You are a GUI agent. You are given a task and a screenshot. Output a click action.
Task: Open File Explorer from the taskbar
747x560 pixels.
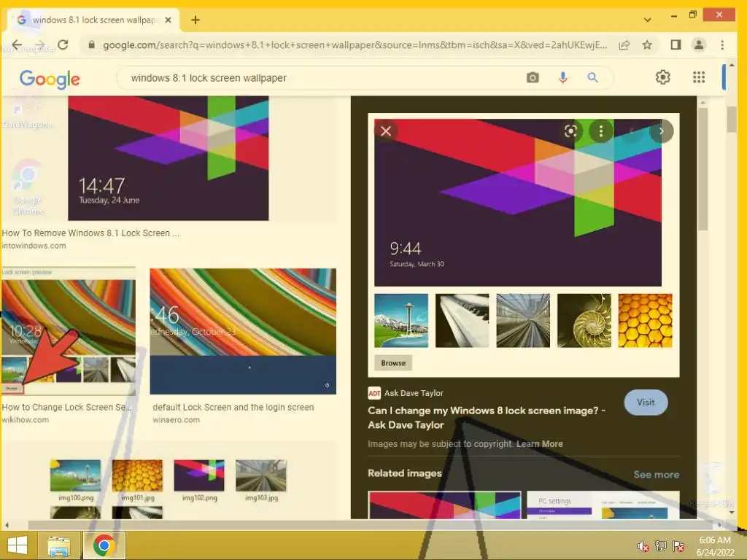pyautogui.click(x=59, y=545)
